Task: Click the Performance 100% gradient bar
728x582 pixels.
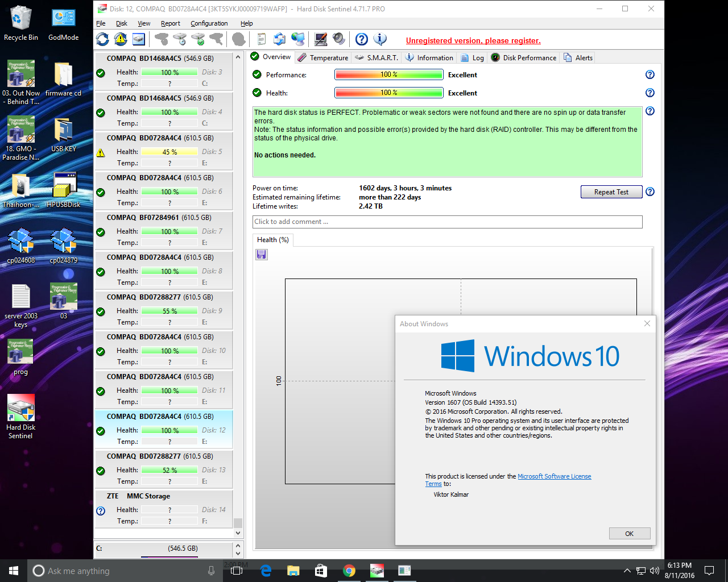Action: pyautogui.click(x=389, y=74)
